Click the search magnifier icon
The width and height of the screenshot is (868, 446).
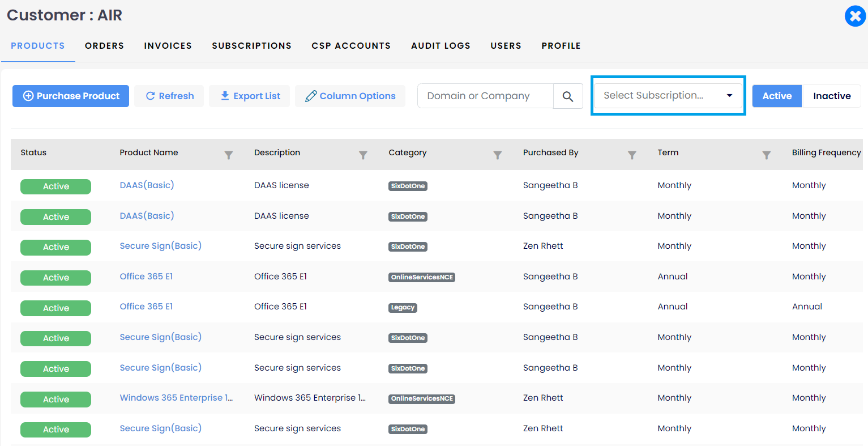pyautogui.click(x=568, y=96)
